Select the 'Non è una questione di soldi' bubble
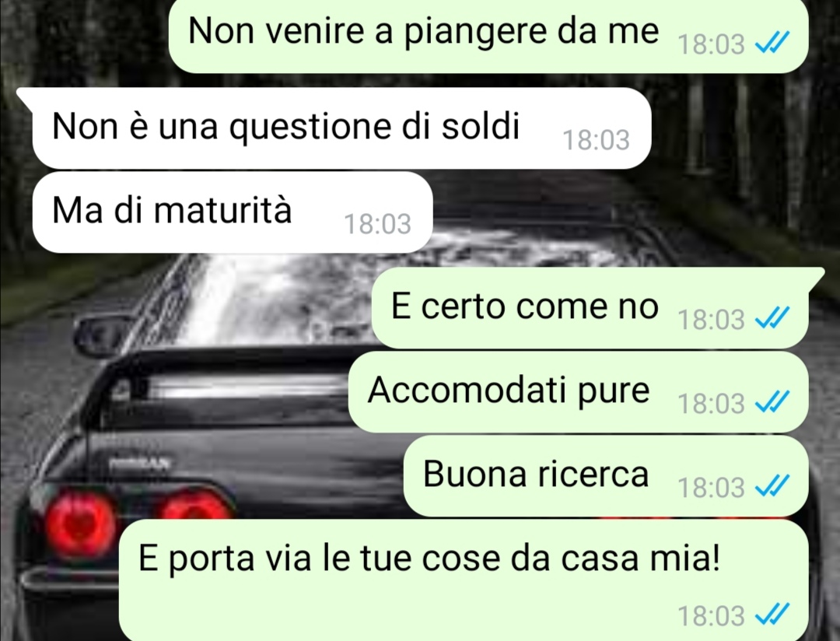 coord(341,128)
